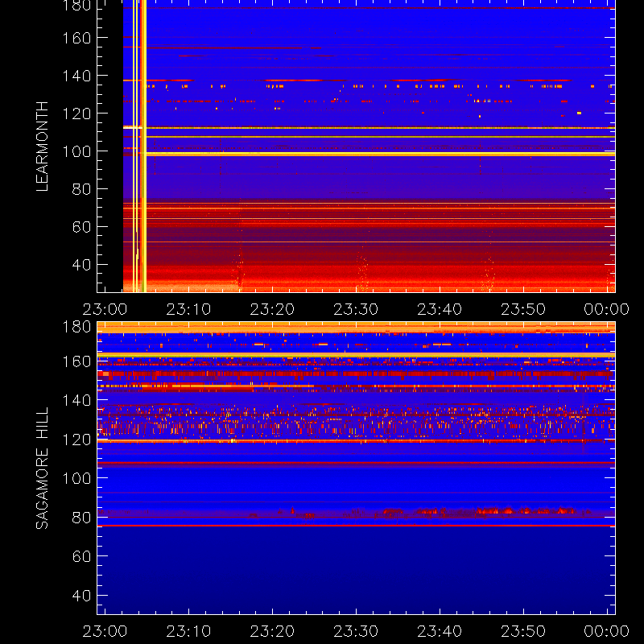
Task: Select the 160 tick label on Learmonth axis
Action: click(76, 38)
